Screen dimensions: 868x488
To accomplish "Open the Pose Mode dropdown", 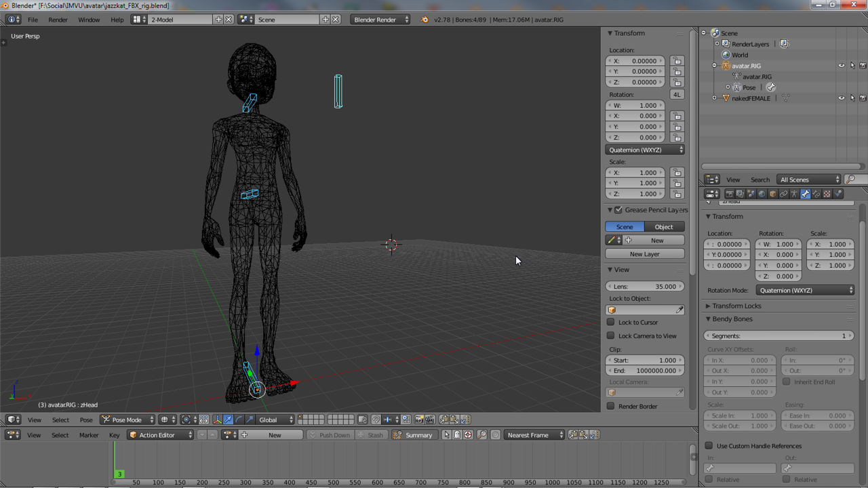I will [x=126, y=420].
